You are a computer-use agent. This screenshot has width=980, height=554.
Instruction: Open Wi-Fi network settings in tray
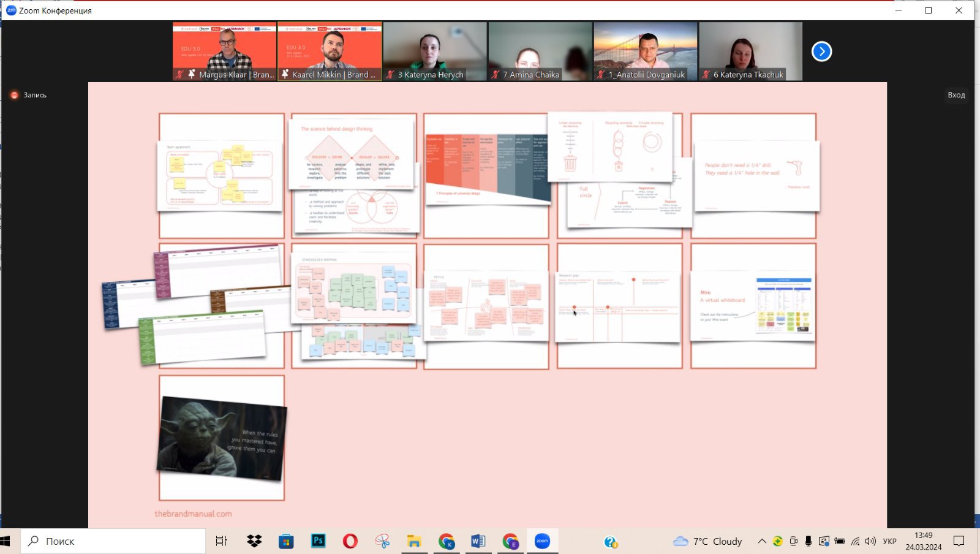pos(855,541)
